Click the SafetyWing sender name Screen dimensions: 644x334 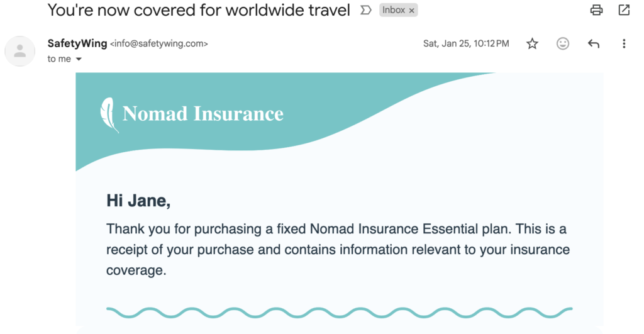pos(77,44)
